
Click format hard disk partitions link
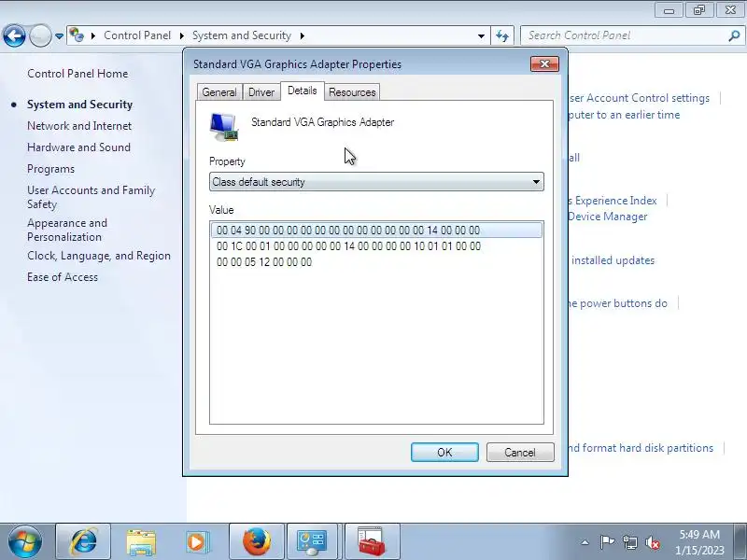641,448
